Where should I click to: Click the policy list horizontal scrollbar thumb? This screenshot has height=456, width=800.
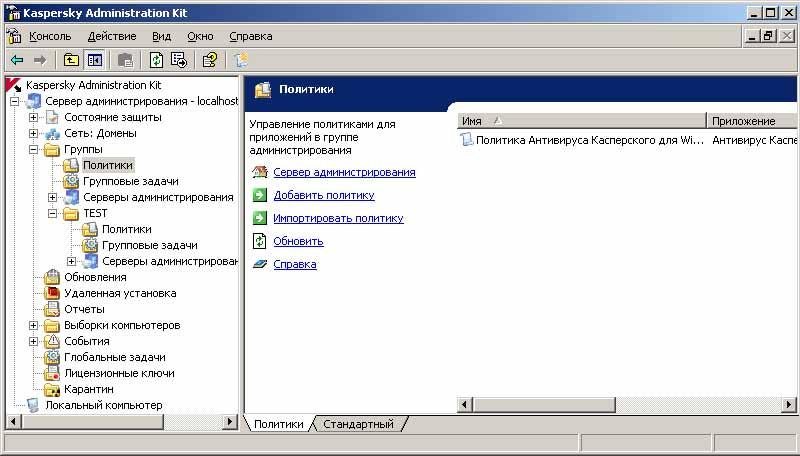tap(544, 405)
